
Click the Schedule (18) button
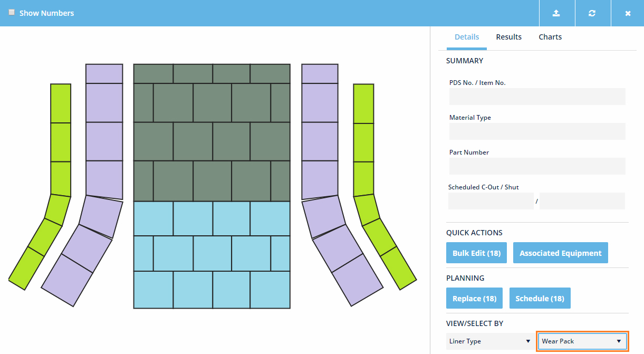[540, 299]
